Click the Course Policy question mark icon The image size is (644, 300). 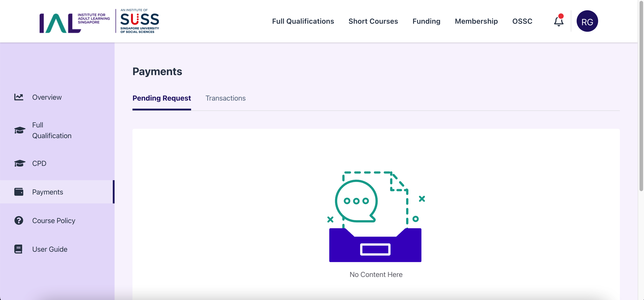[x=19, y=221]
